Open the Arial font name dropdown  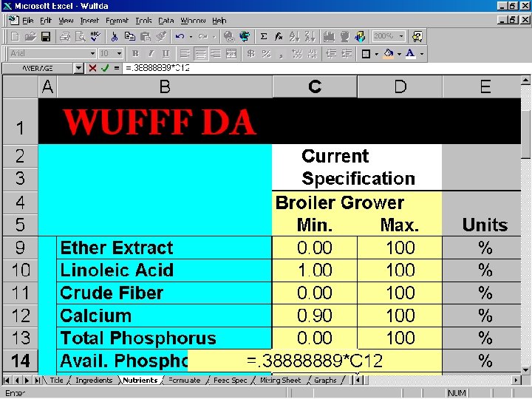92,54
